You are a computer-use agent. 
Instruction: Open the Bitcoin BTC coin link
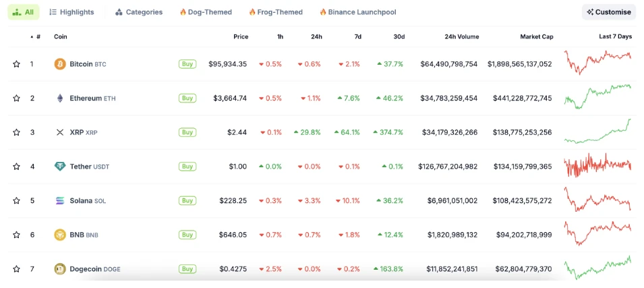[88, 64]
